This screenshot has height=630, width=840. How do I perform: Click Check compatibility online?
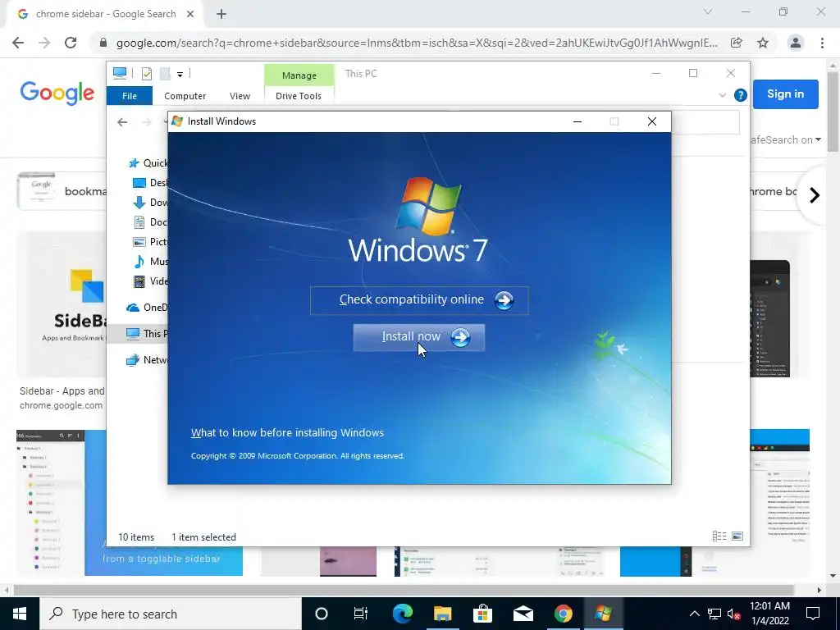point(419,300)
